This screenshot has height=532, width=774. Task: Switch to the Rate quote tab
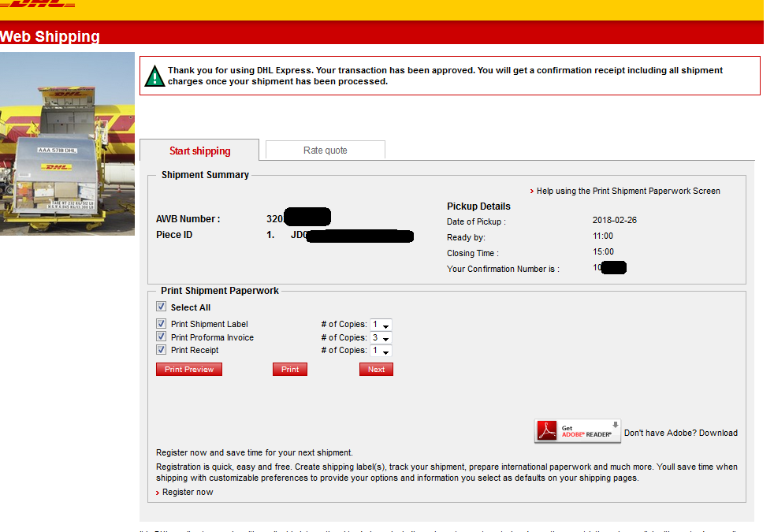coord(325,150)
